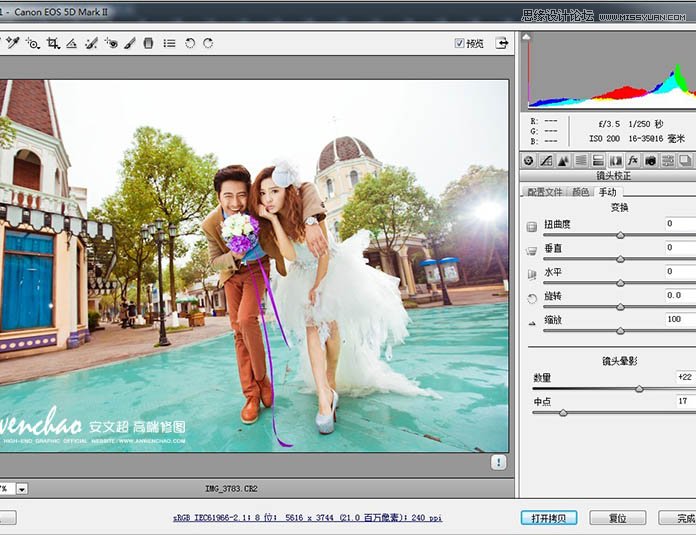The width and height of the screenshot is (696, 535).
Task: Click the f/3.5 aperture readout
Action: pos(609,124)
